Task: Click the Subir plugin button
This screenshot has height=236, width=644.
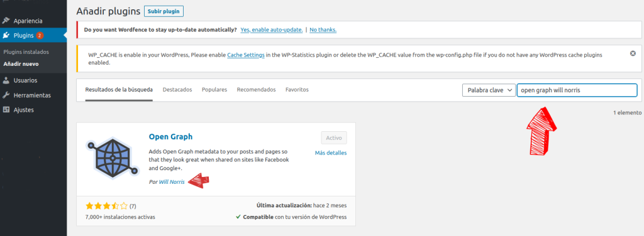Action: (164, 11)
